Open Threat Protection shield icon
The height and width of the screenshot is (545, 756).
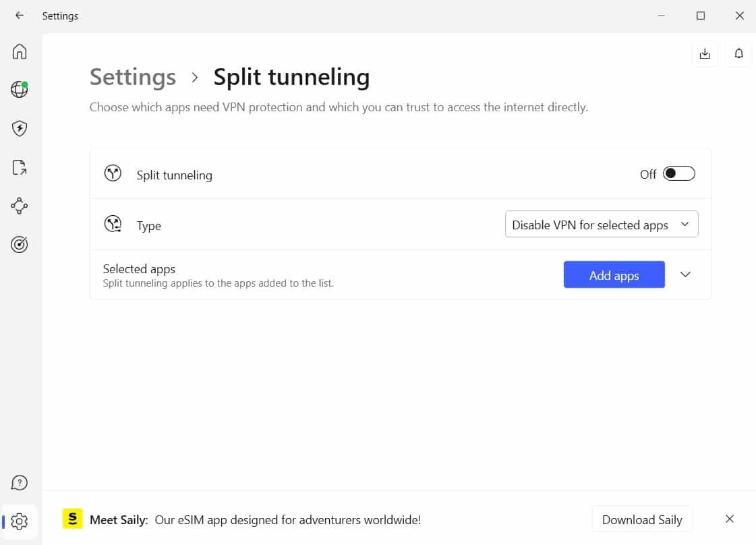(x=20, y=128)
